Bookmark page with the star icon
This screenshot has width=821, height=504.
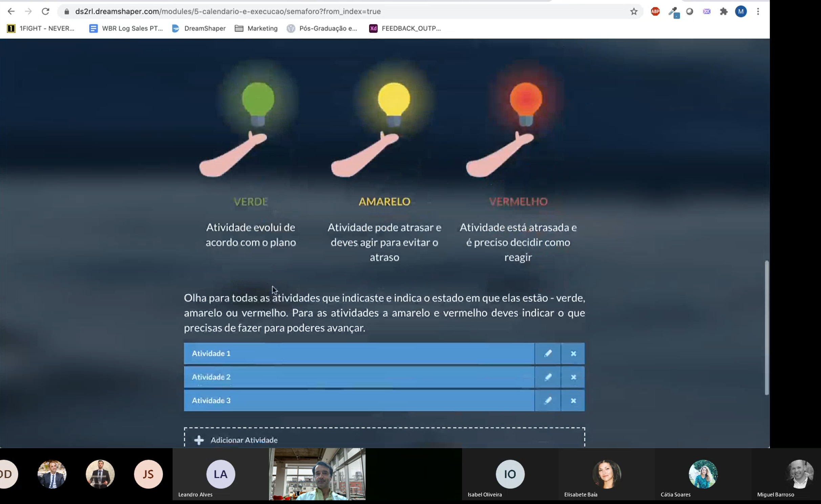pos(634,12)
